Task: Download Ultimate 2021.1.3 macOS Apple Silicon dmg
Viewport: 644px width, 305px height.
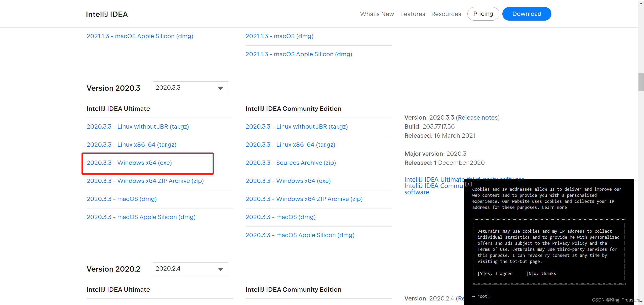Action: coord(140,36)
